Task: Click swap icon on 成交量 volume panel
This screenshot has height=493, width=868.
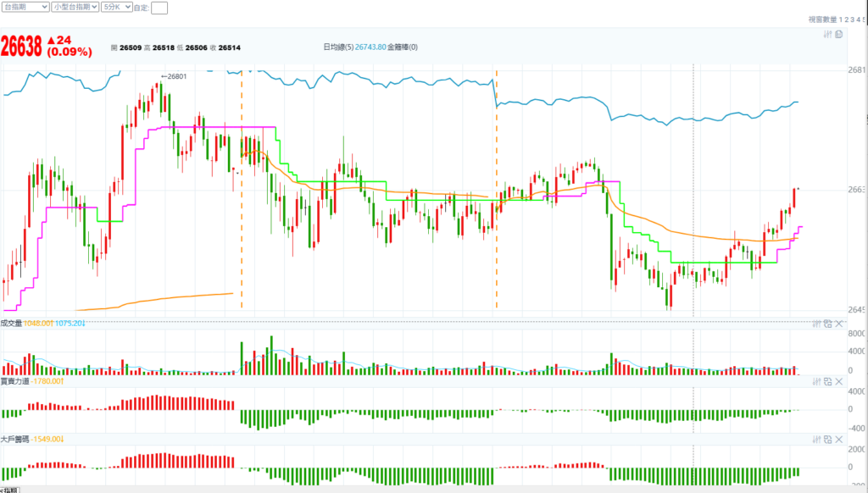Action: tap(827, 324)
